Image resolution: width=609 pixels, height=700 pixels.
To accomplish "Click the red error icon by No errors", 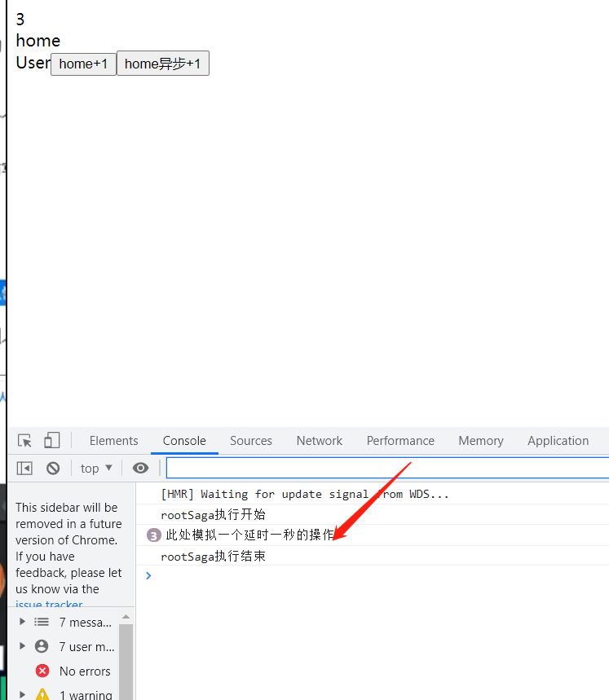I will coord(42,671).
